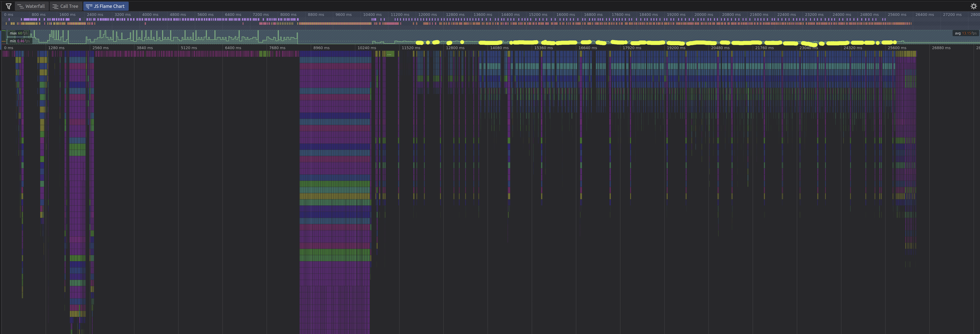Click the 0 ms ruler label
Image resolution: width=980 pixels, height=334 pixels.
pyautogui.click(x=9, y=48)
